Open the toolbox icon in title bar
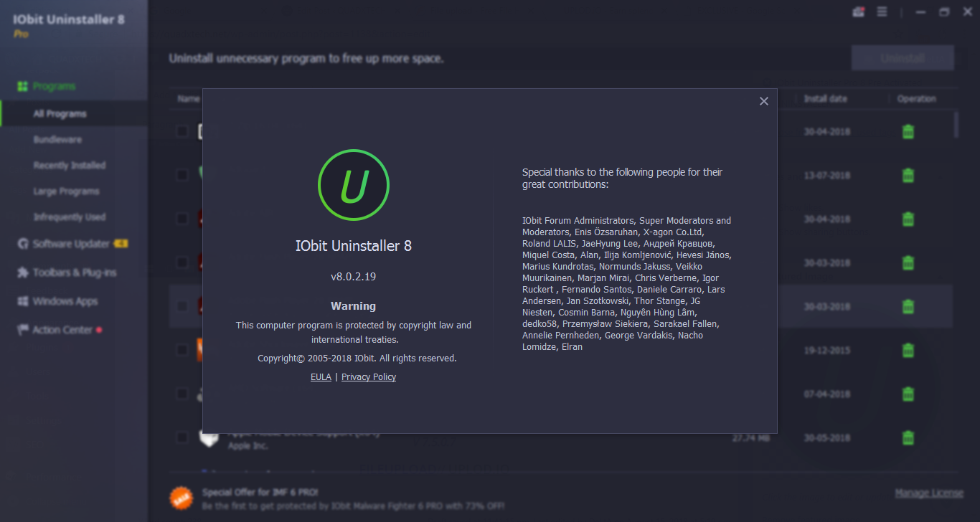 (x=858, y=11)
